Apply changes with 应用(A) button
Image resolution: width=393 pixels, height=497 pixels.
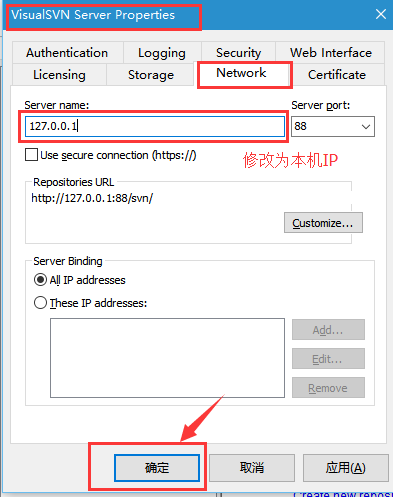346,468
